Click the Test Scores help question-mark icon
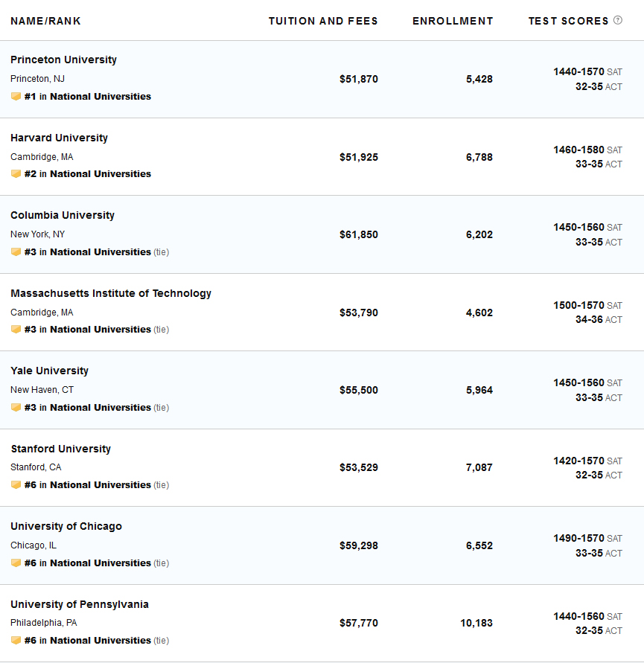This screenshot has width=644, height=663. (x=618, y=21)
